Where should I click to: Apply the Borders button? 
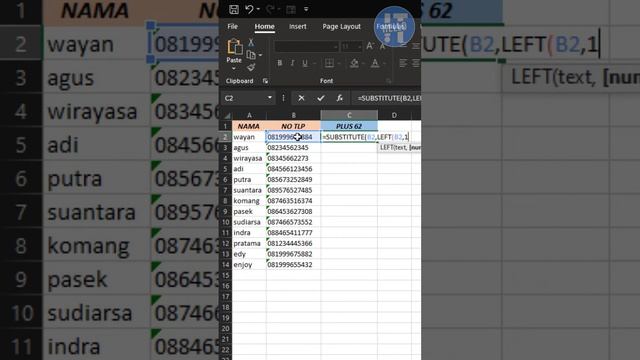pyautogui.click(x=329, y=63)
